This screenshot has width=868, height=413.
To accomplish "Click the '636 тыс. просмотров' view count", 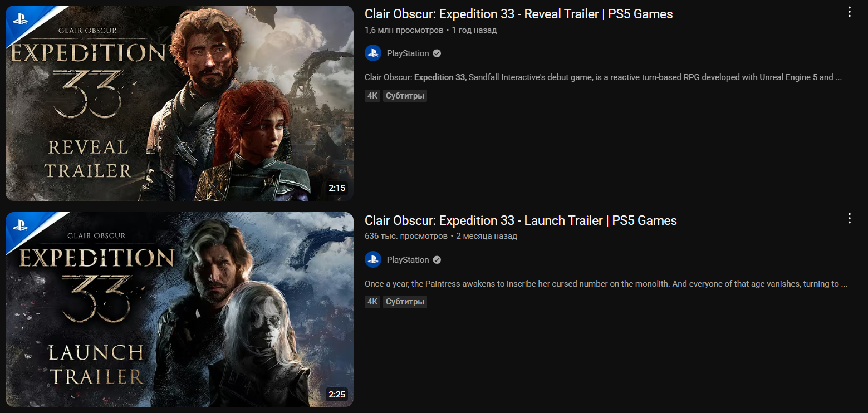I will tap(406, 236).
